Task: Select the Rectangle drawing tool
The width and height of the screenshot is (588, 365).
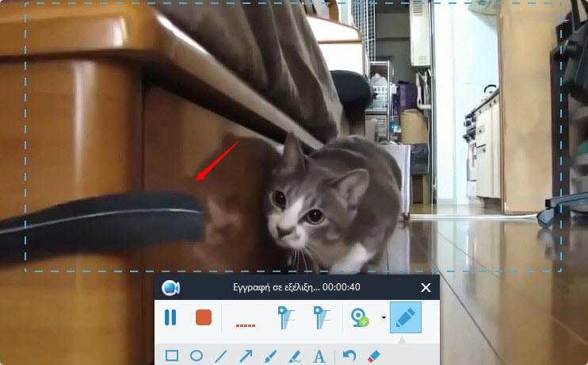Action: (171, 355)
